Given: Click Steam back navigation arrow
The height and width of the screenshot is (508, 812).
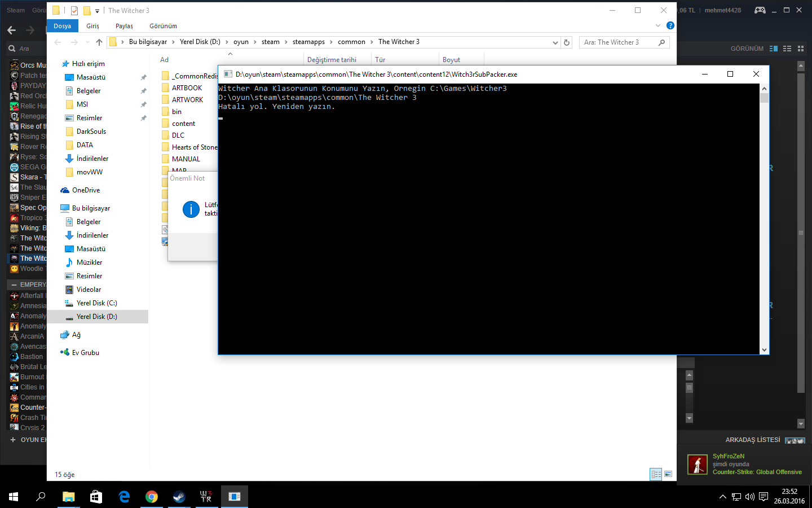Looking at the screenshot, I should point(12,30).
